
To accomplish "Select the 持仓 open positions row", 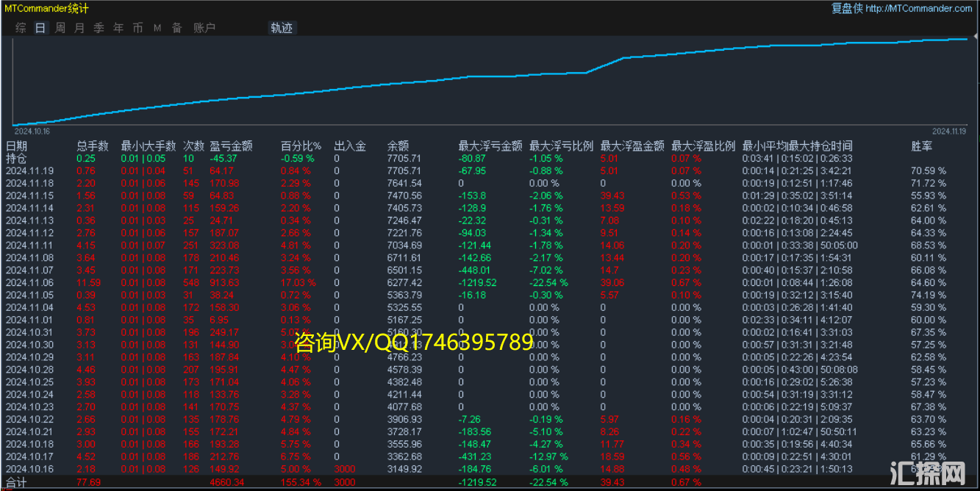I will (16, 158).
